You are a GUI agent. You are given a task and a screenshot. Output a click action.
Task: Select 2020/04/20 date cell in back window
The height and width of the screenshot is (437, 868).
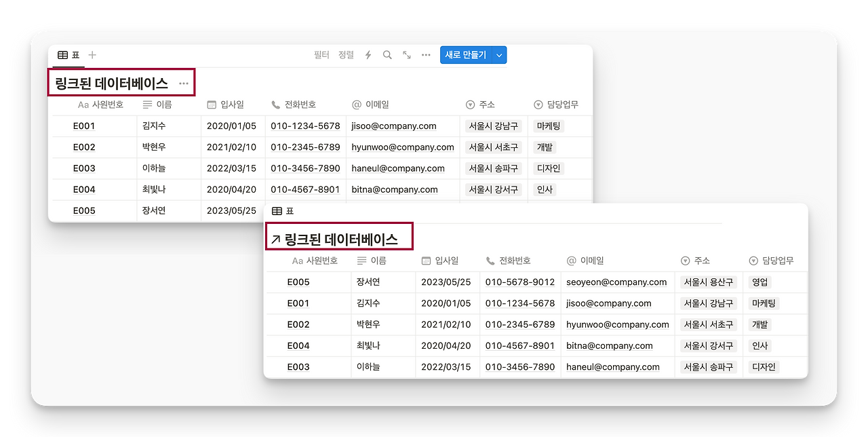click(x=231, y=189)
